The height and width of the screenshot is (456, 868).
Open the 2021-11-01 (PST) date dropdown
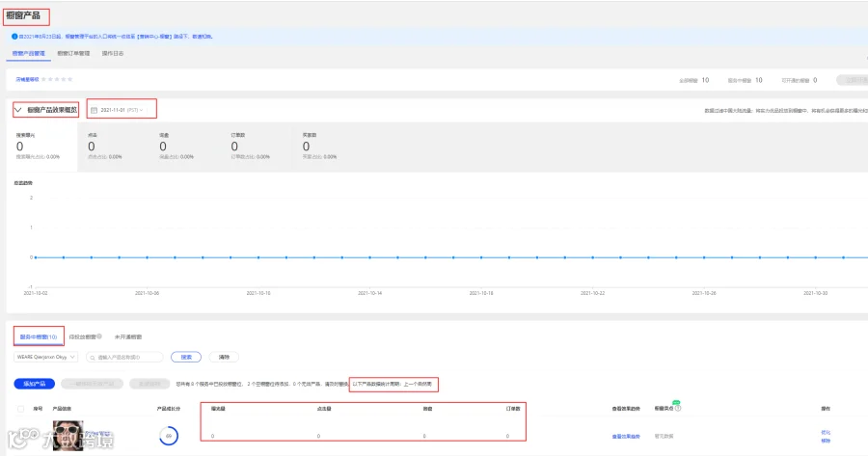coord(122,110)
